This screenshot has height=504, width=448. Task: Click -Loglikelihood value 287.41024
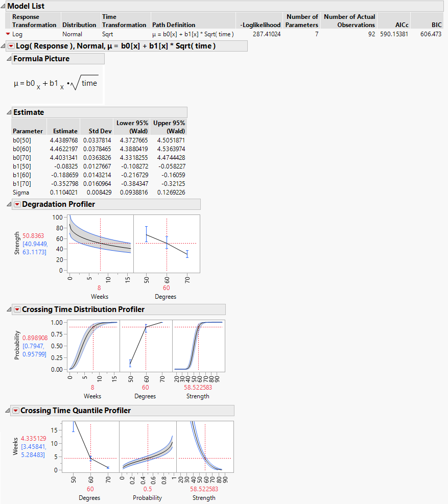[267, 34]
